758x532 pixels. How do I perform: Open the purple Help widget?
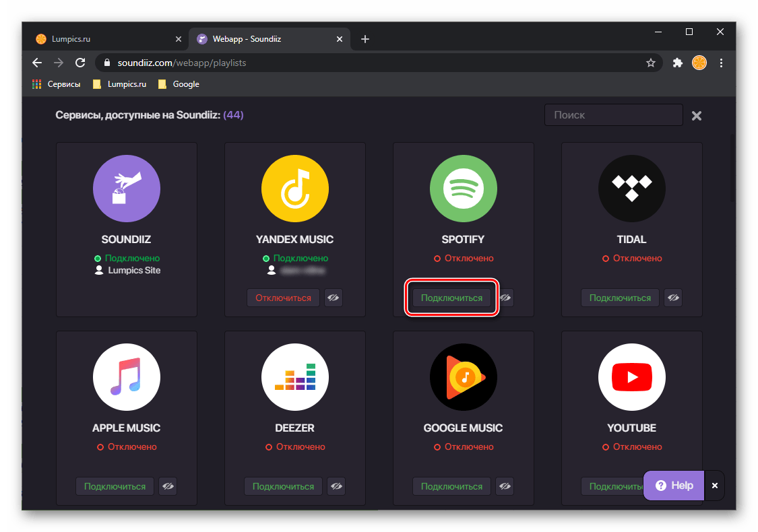[x=674, y=485]
